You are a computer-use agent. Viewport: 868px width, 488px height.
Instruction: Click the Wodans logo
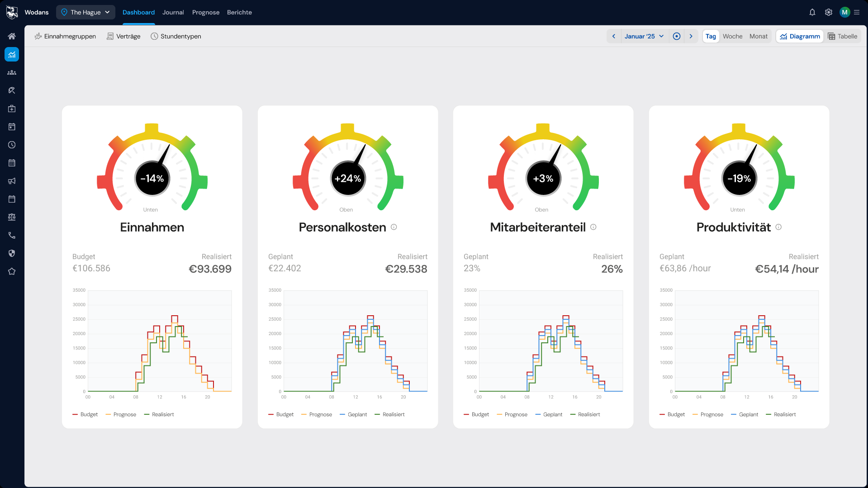click(x=12, y=12)
